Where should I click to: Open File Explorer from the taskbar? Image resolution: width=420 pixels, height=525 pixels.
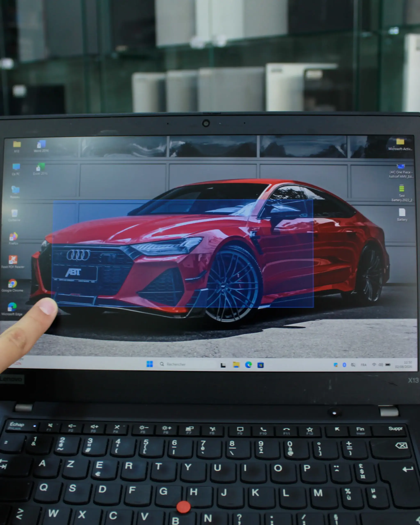236,365
